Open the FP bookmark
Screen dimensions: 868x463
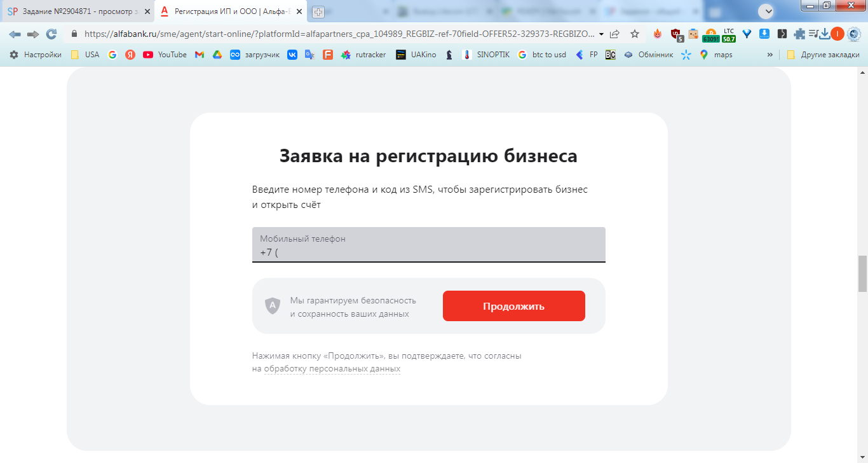pyautogui.click(x=586, y=55)
